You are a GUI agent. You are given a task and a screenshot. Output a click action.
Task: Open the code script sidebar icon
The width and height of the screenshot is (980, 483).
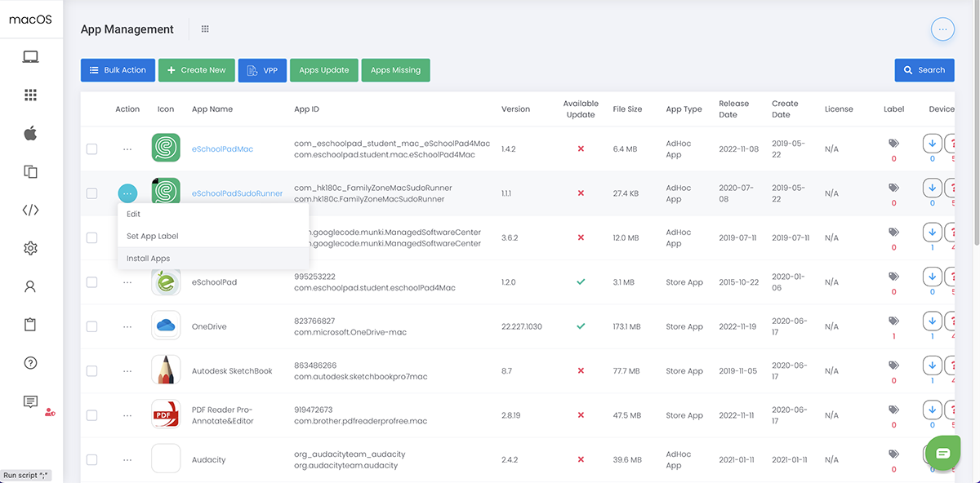coord(30,210)
